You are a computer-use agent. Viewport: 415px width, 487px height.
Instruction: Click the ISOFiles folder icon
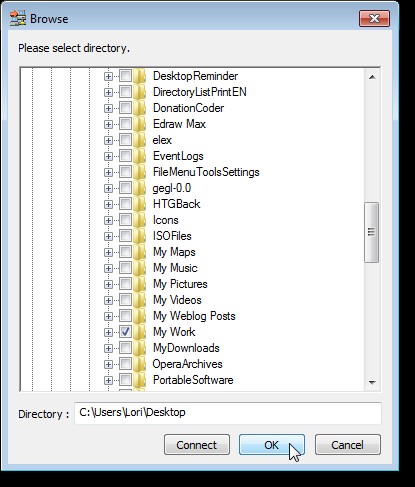coord(139,236)
